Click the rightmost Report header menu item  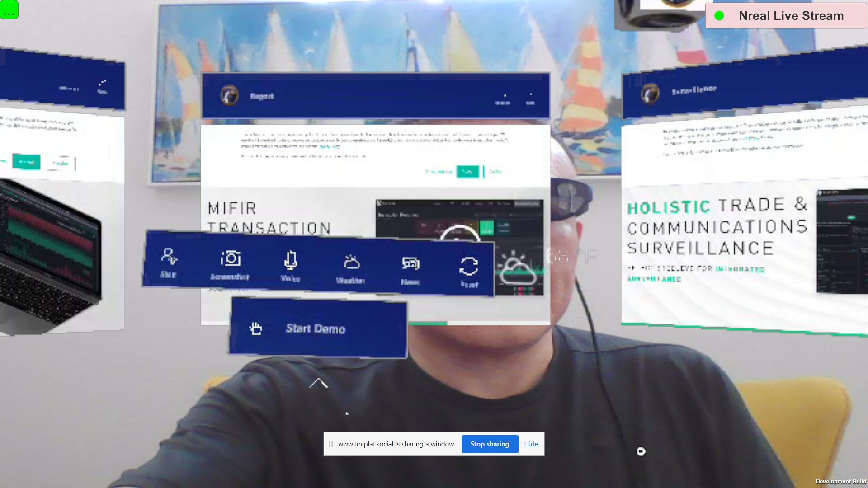(530, 99)
